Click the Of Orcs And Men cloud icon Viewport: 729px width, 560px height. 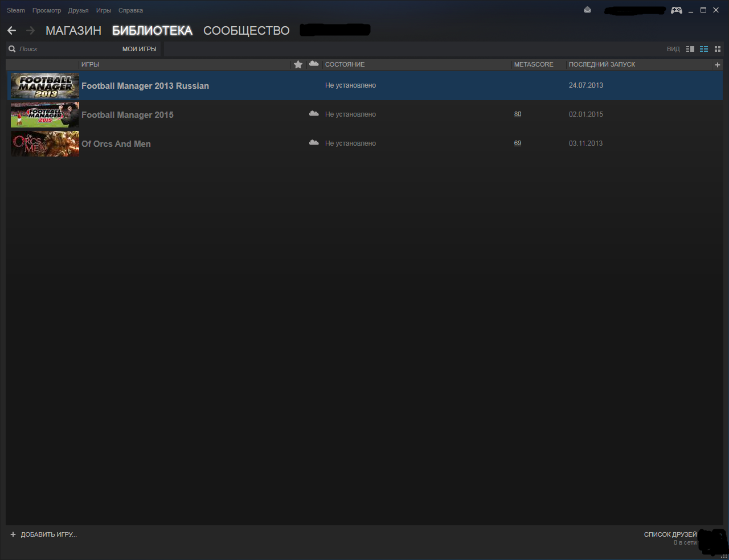point(314,143)
